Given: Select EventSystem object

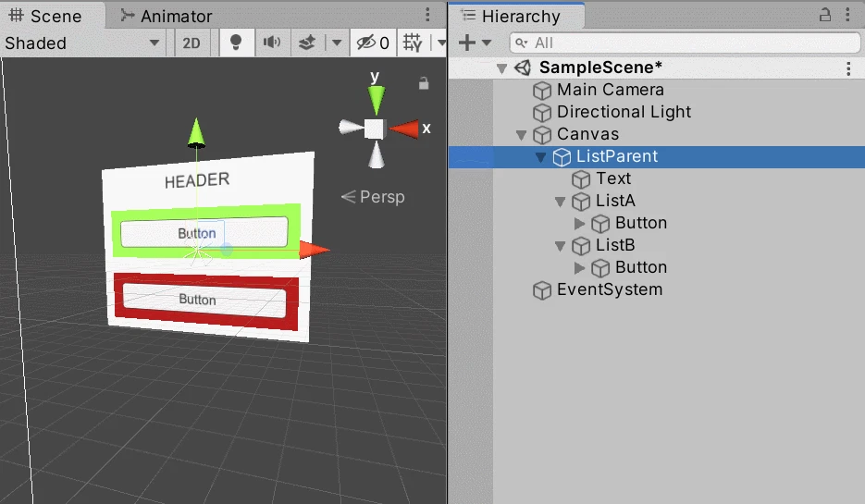Looking at the screenshot, I should [x=610, y=289].
